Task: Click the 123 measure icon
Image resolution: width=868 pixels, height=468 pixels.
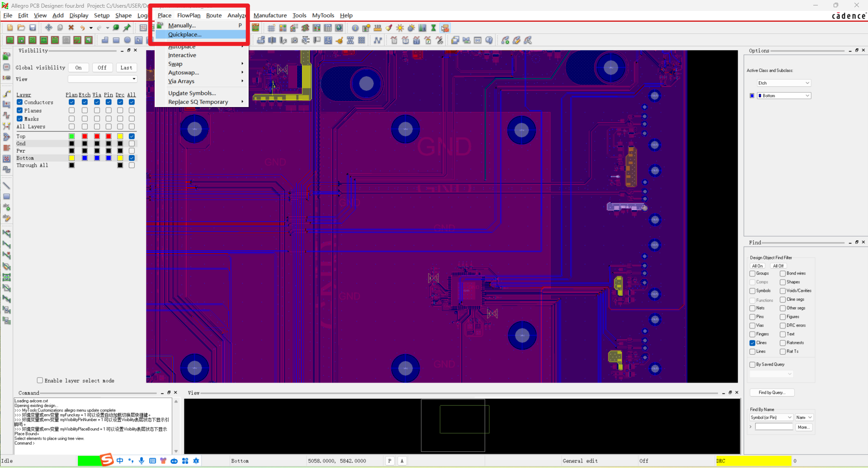Action: (377, 28)
